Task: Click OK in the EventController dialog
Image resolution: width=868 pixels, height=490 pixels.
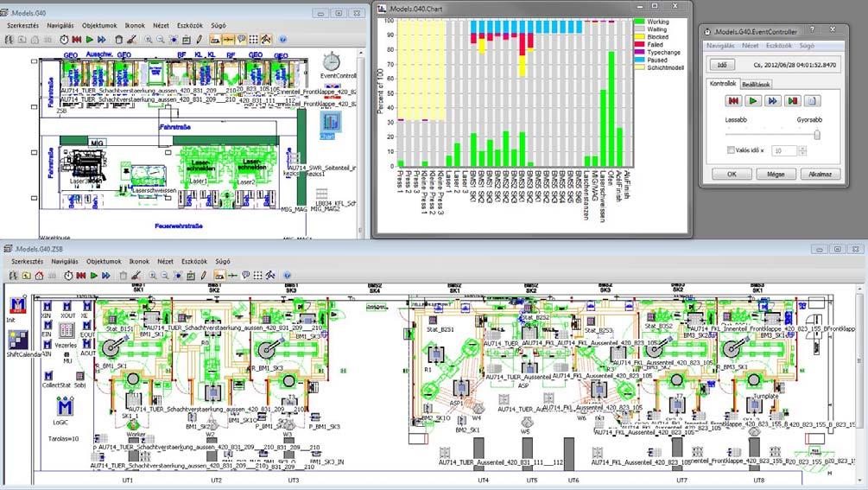Action: pos(732,174)
